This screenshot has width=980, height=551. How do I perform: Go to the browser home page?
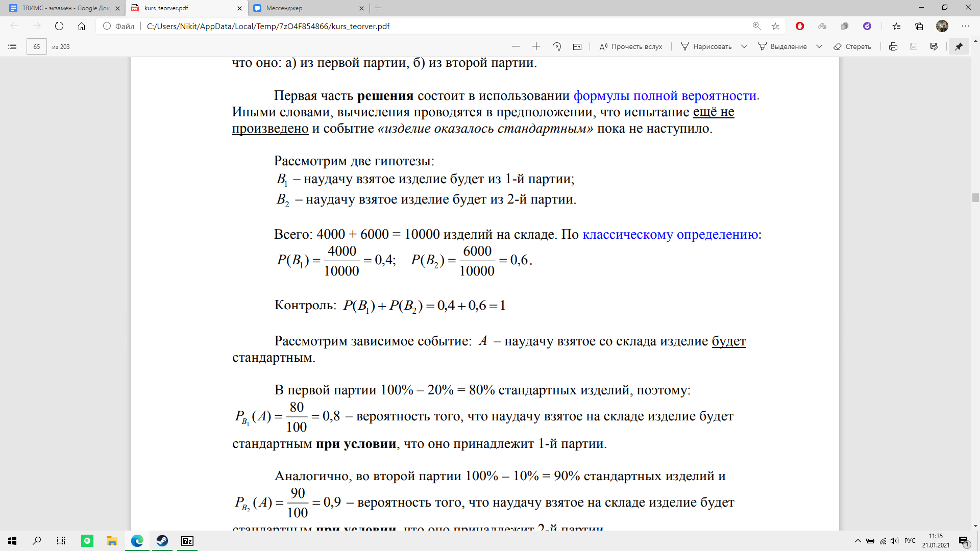(x=82, y=26)
